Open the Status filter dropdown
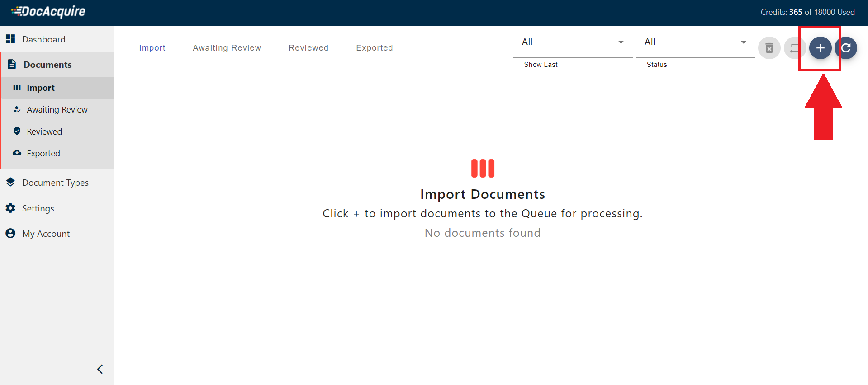868x385 pixels. click(x=695, y=42)
